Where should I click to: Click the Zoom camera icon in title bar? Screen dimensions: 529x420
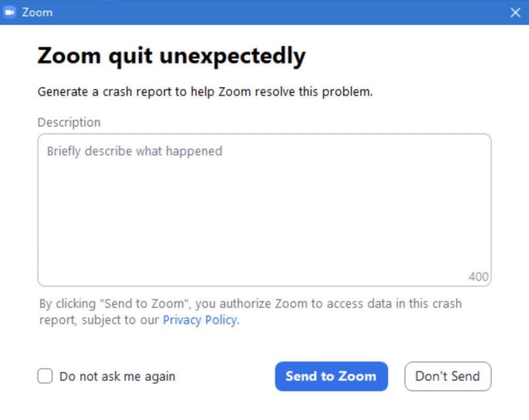click(10, 12)
